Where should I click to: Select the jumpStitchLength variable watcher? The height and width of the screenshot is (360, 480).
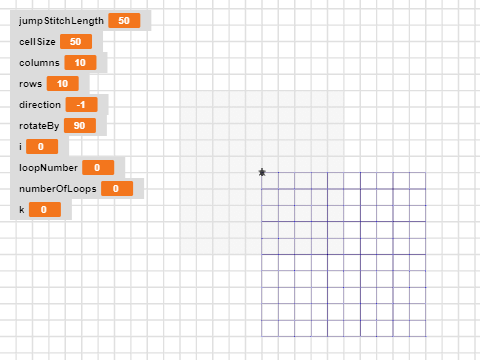coord(81,21)
